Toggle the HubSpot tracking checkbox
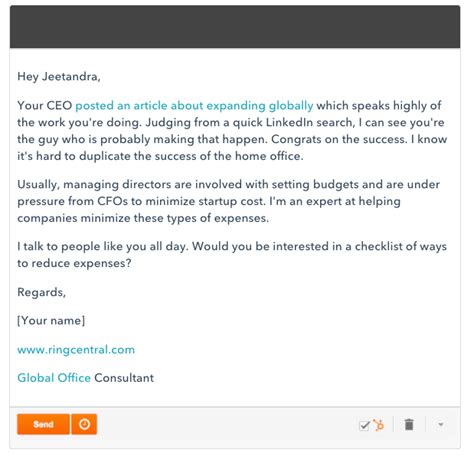 coord(364,425)
